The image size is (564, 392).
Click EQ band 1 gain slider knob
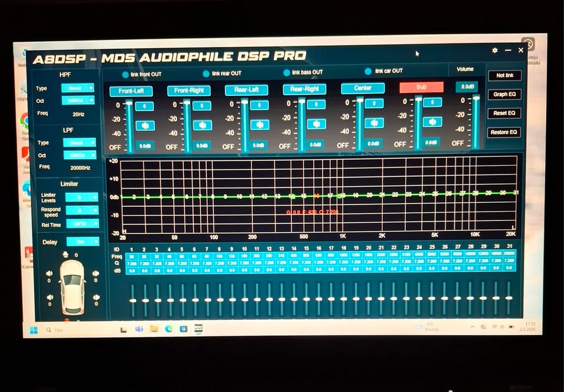click(x=133, y=300)
